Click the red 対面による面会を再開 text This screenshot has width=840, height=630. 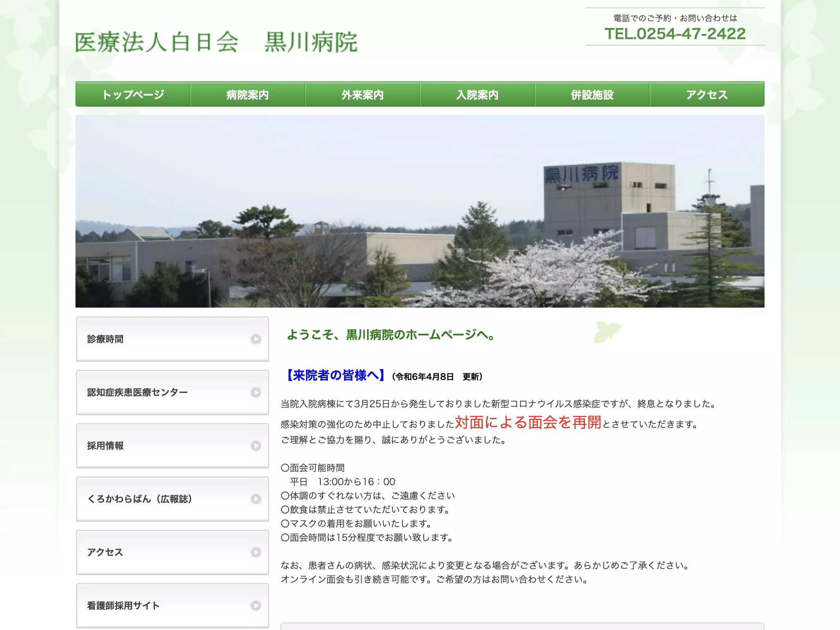coord(528,422)
